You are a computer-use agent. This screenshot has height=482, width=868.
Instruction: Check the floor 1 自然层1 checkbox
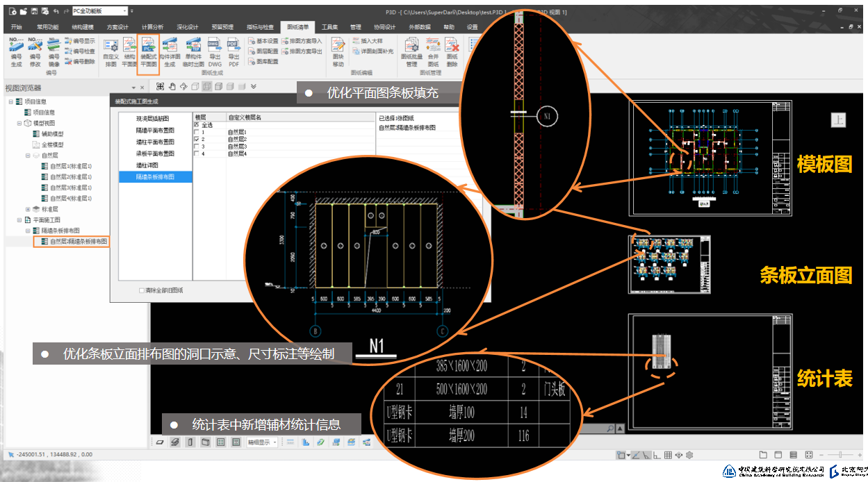197,132
